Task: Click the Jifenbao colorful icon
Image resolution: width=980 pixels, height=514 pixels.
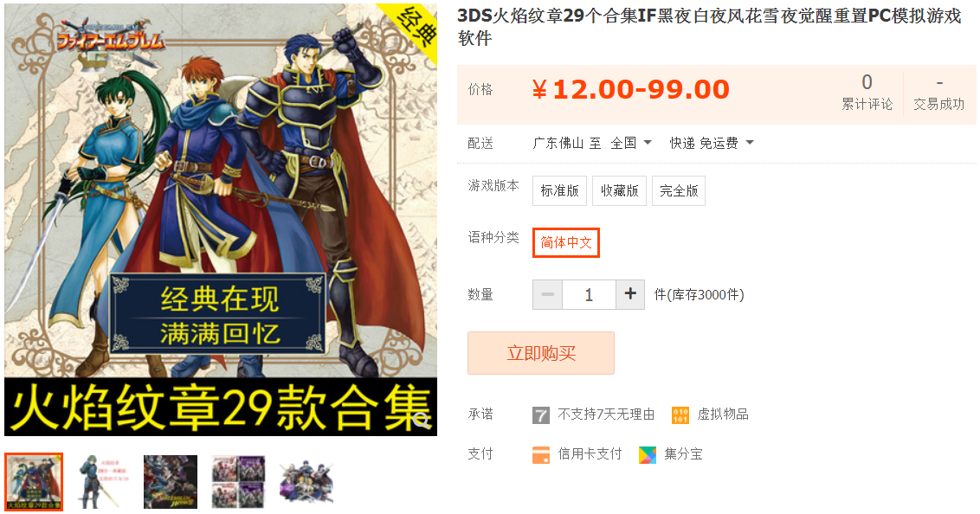Action: (x=648, y=454)
